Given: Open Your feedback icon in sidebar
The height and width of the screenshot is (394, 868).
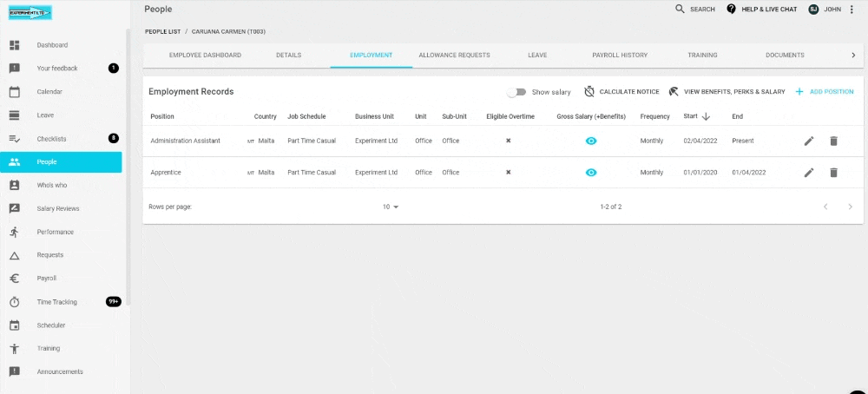Looking at the screenshot, I should point(15,68).
